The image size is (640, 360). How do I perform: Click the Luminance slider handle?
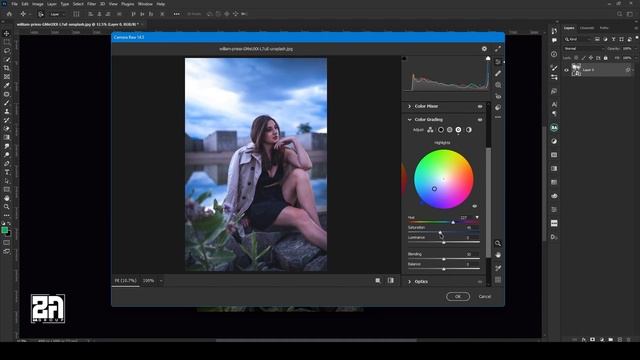coord(444,242)
